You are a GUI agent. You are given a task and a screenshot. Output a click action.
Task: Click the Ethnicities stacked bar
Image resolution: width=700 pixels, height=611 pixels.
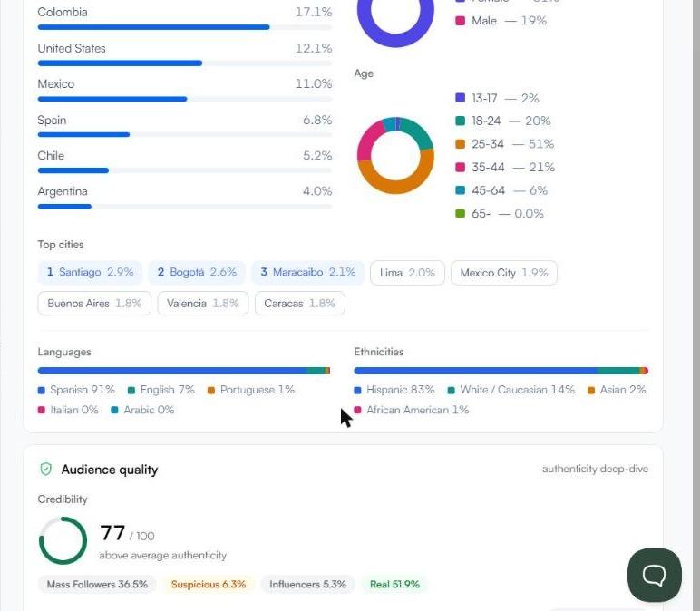[x=501, y=371]
